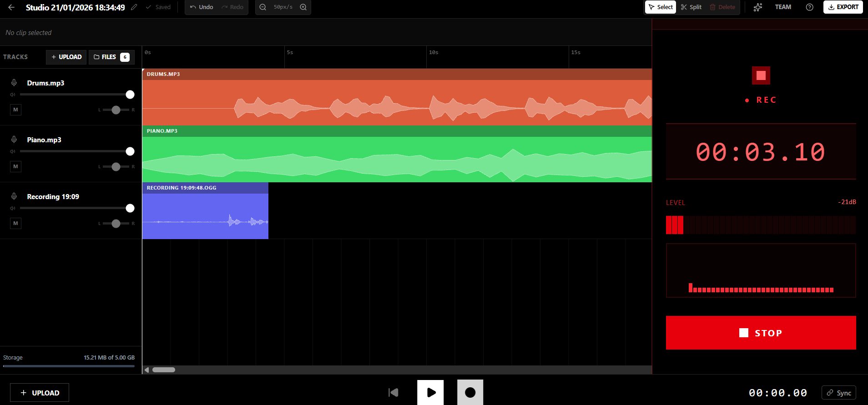Click the record circle transport button
This screenshot has height=405, width=868.
point(470,392)
